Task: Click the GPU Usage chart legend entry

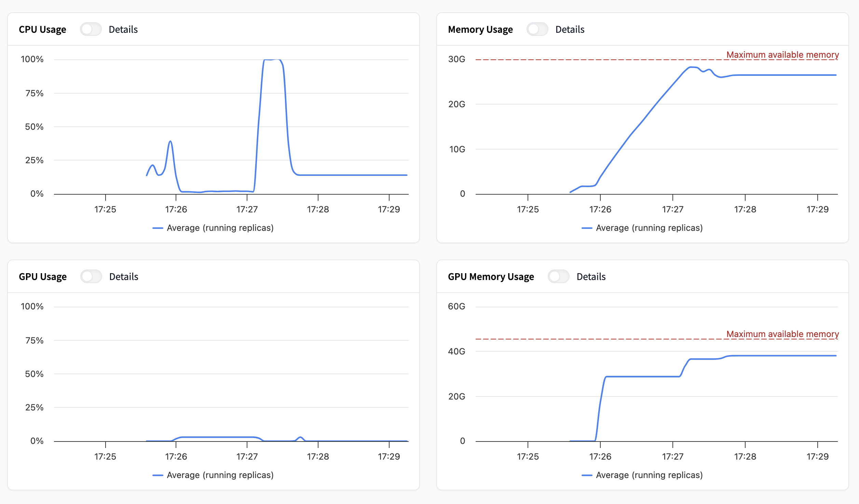Action: point(220,475)
